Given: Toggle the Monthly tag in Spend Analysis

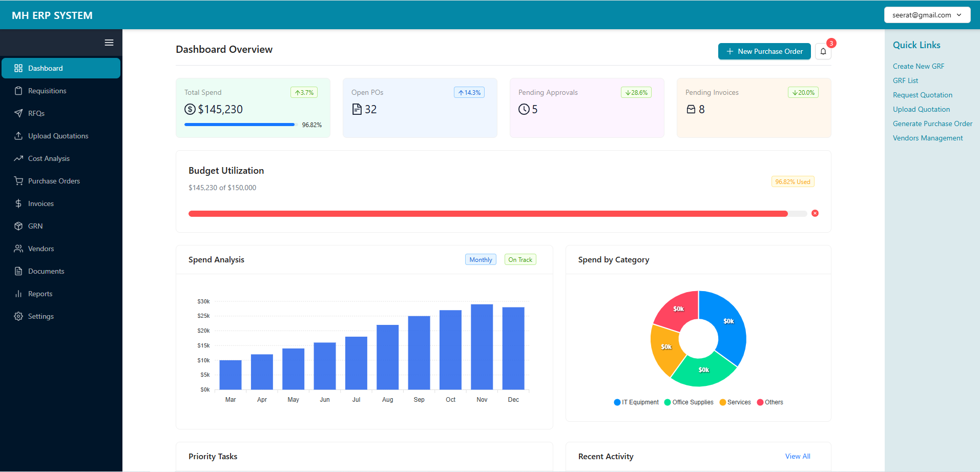Looking at the screenshot, I should click(481, 260).
